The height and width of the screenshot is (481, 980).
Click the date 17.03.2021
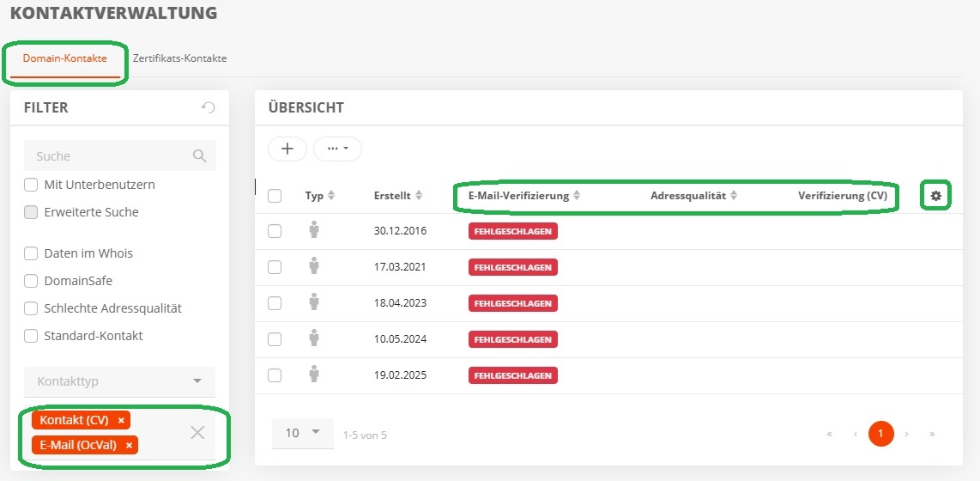(x=400, y=267)
